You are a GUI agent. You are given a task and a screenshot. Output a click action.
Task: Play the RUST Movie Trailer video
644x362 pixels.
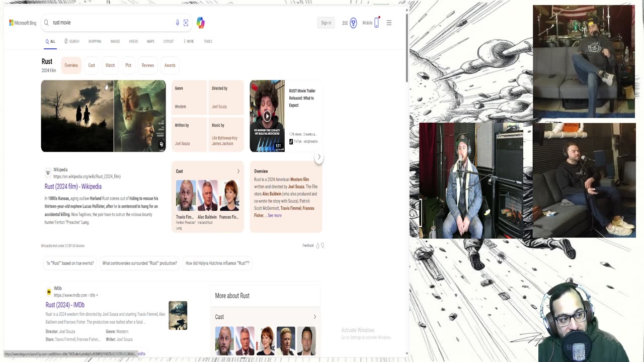[267, 116]
